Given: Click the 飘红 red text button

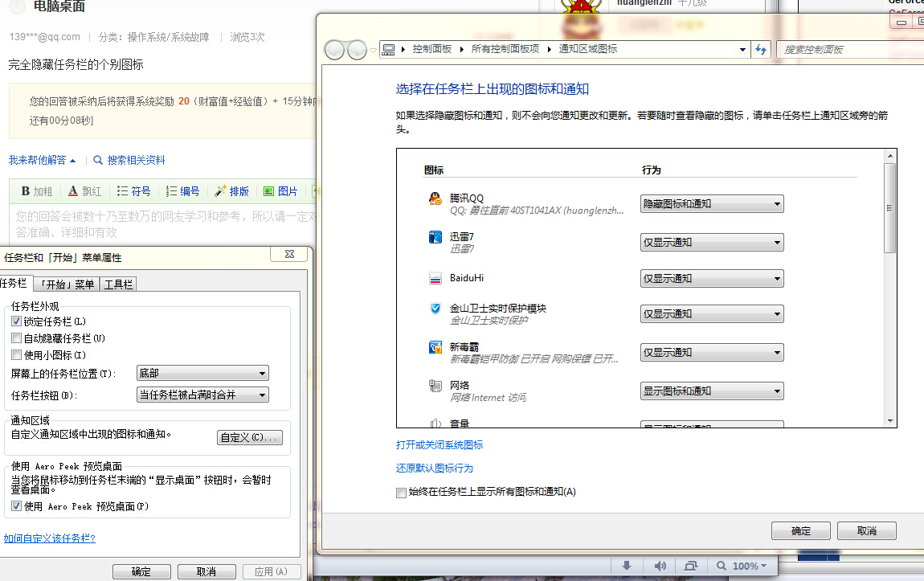Looking at the screenshot, I should click(x=85, y=191).
